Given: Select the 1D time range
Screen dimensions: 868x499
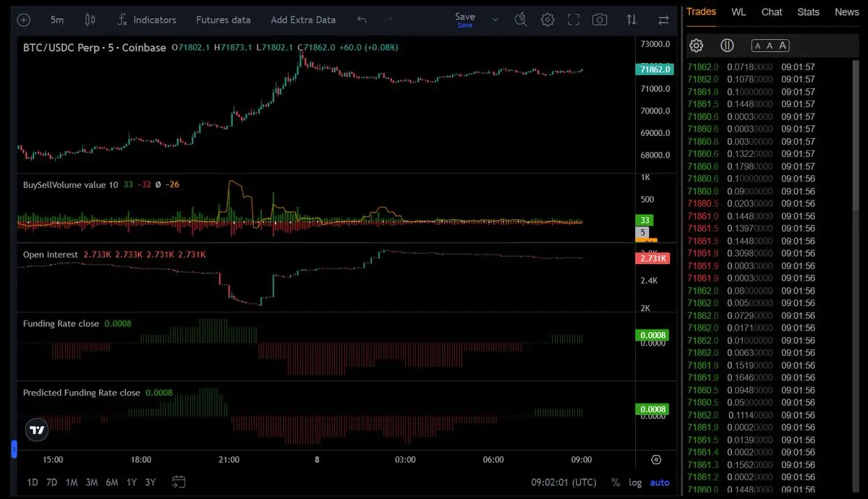Looking at the screenshot, I should 33,482.
